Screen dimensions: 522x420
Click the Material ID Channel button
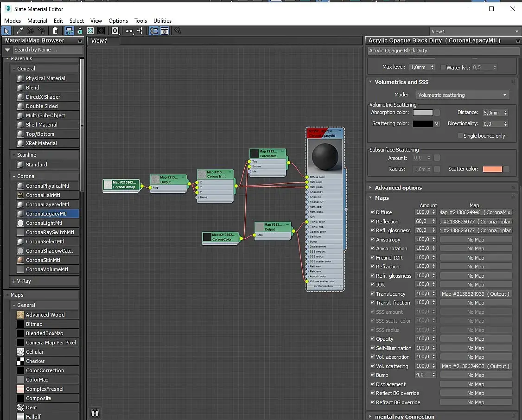click(x=115, y=31)
